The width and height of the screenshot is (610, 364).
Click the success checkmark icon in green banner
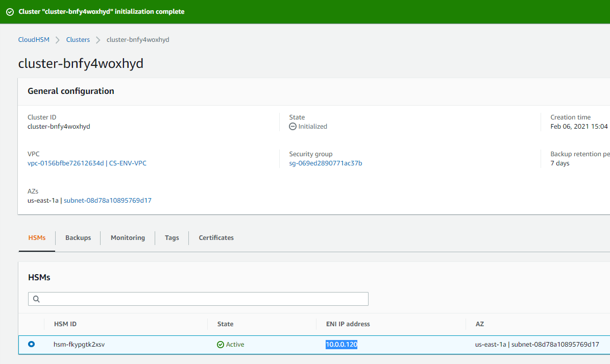click(x=10, y=11)
